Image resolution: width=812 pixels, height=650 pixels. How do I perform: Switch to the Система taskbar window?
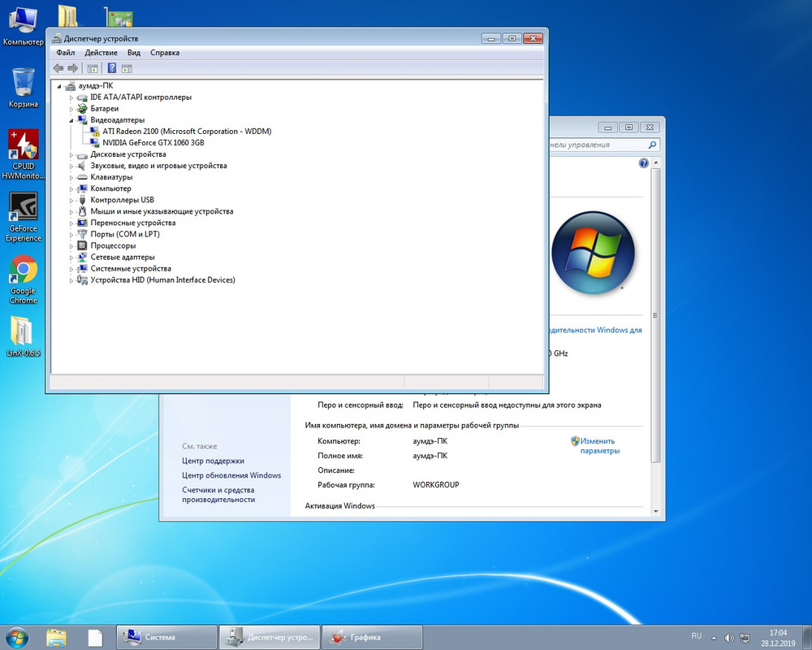(x=166, y=637)
